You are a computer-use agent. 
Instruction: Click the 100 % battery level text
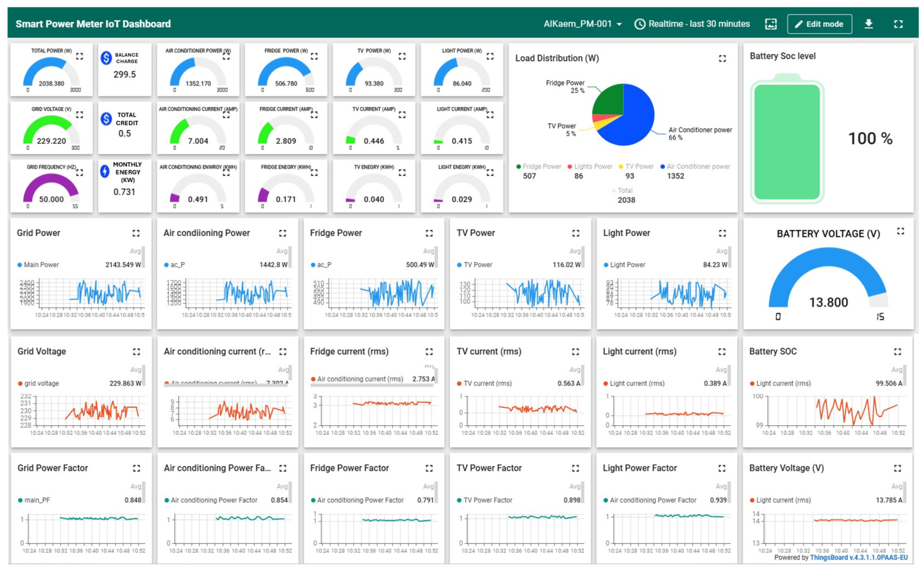click(x=870, y=139)
